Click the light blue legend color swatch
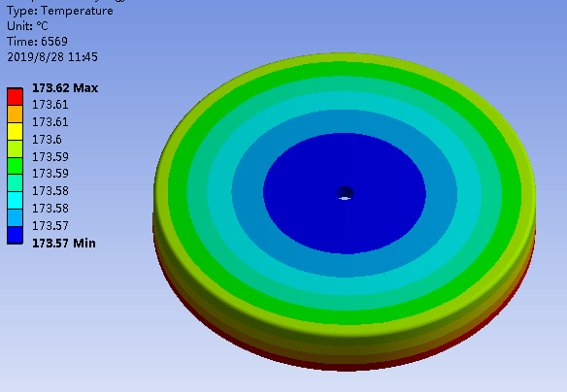Viewport: 567px width, 392px height. (15, 218)
